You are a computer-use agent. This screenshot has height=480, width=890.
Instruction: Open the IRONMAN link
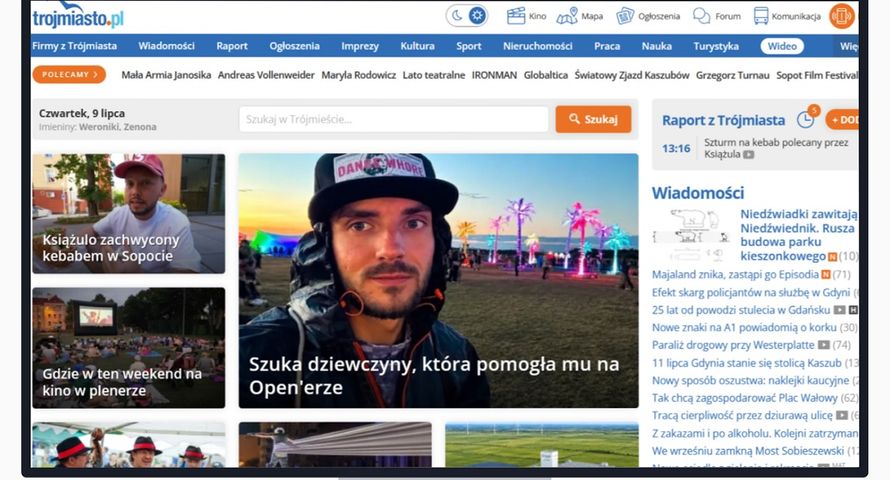pos(494,75)
